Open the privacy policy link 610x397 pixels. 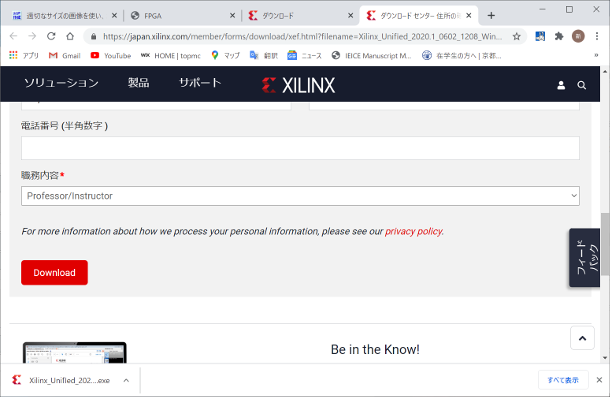[414, 232]
